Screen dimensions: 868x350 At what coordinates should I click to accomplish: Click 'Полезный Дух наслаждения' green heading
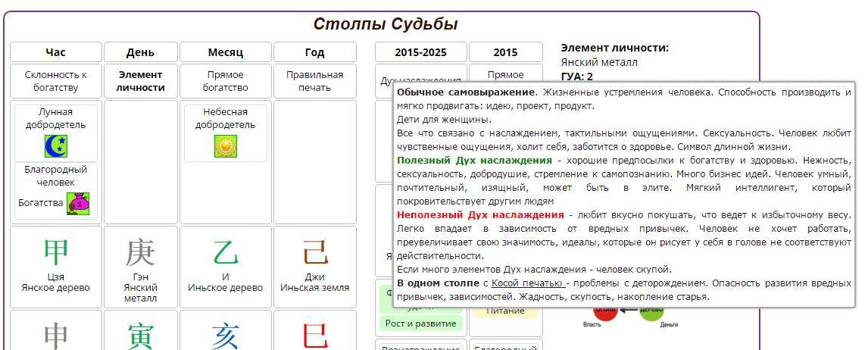point(474,160)
